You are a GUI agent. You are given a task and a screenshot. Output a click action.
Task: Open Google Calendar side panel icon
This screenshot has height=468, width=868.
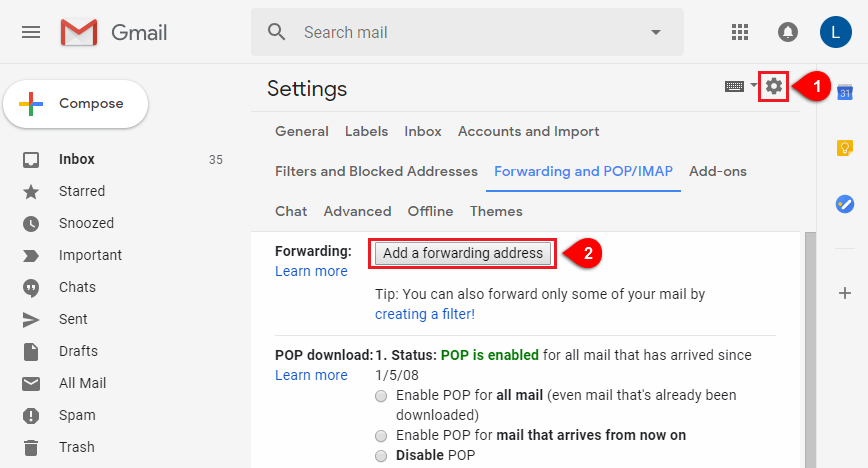pos(845,92)
